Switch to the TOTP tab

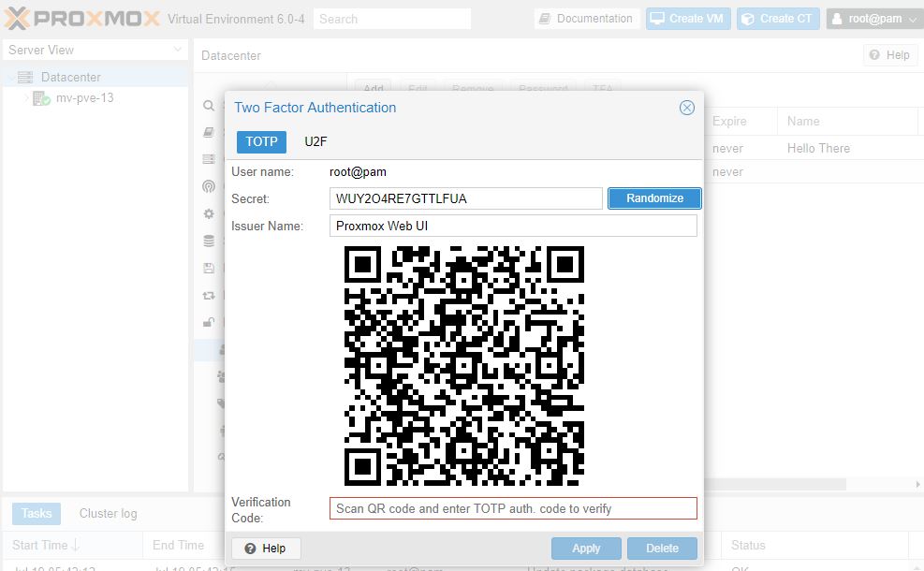click(x=261, y=141)
